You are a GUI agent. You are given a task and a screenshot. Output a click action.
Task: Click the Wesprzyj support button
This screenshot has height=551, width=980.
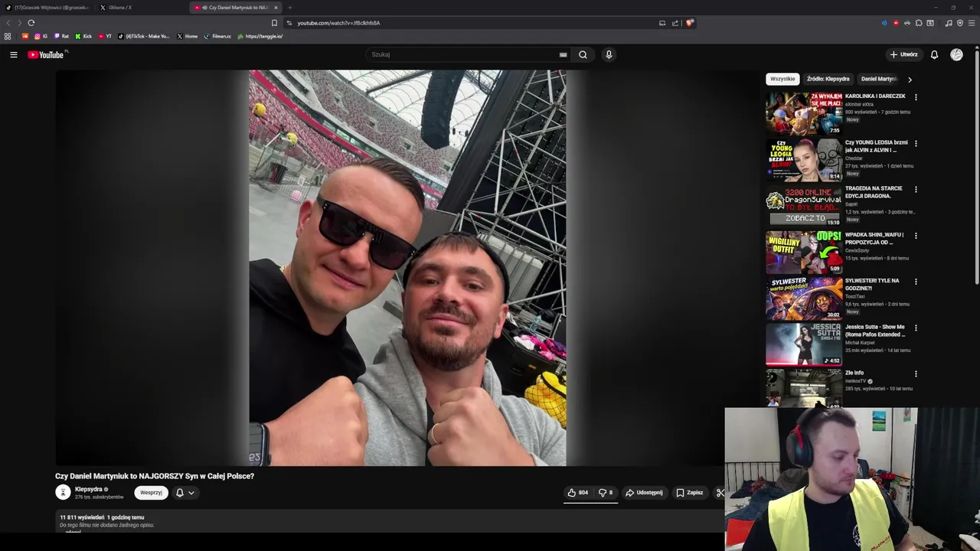click(151, 493)
